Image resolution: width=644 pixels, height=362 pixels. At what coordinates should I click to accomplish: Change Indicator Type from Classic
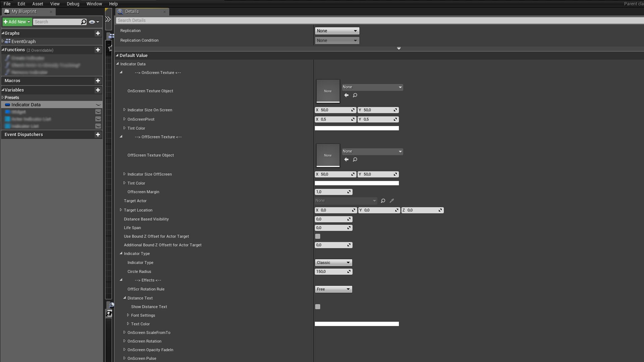coord(333,262)
